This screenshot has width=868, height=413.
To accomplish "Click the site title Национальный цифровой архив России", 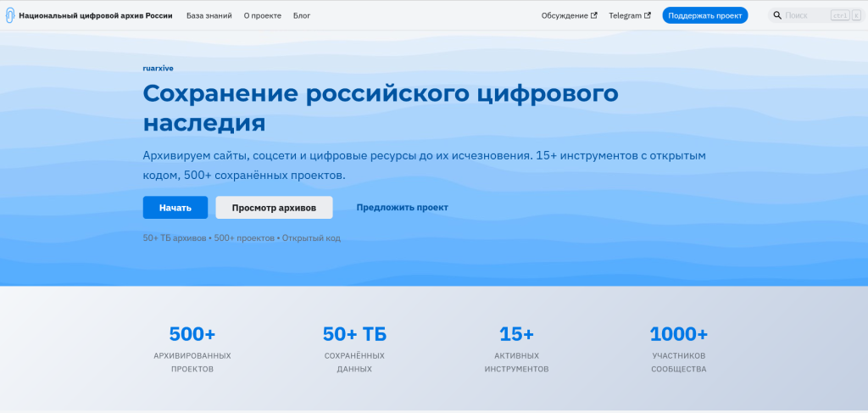I will pos(95,15).
